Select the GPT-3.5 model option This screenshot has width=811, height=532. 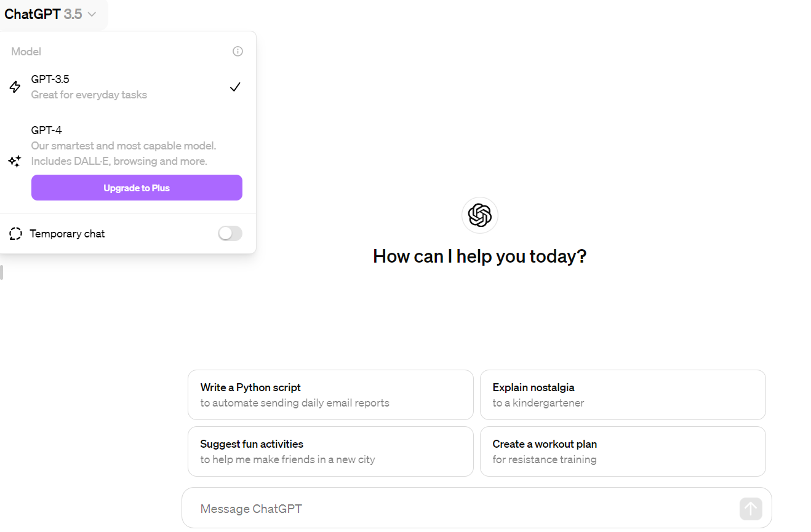pos(127,87)
